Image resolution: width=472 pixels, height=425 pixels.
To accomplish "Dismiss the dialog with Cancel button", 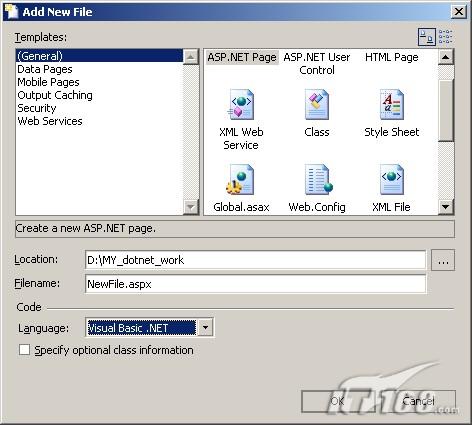I will [x=419, y=401].
